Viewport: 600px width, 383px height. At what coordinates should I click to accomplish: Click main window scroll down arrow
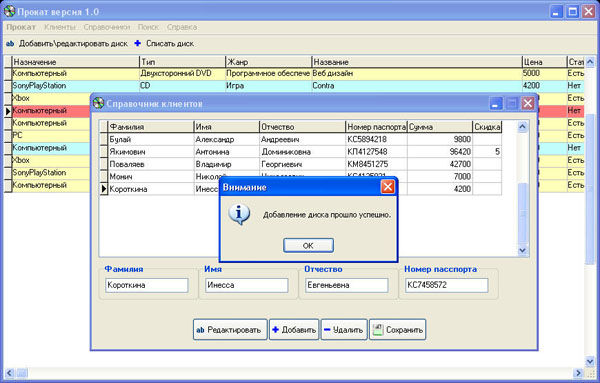coord(590,361)
